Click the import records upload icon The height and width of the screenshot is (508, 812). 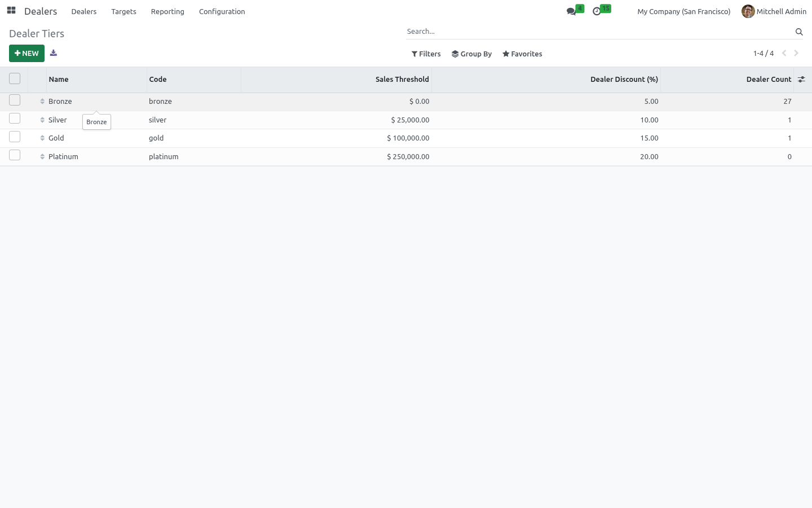[x=54, y=53]
